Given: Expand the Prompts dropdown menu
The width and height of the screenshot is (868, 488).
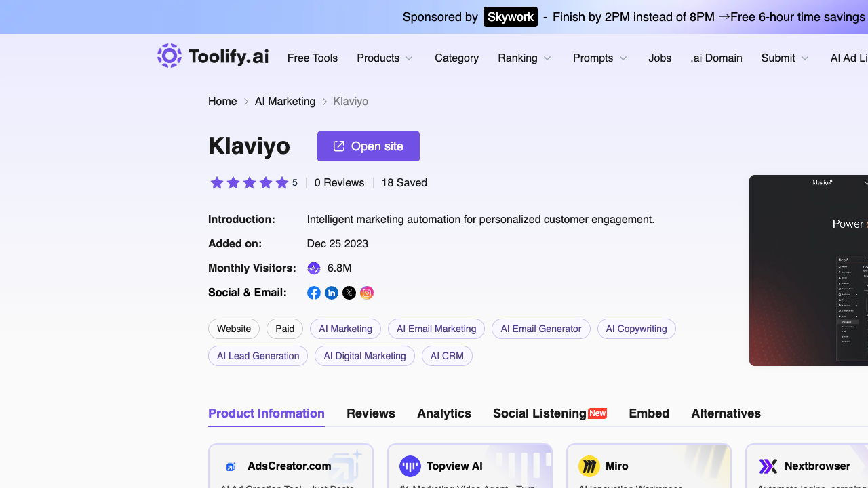Looking at the screenshot, I should [x=600, y=58].
